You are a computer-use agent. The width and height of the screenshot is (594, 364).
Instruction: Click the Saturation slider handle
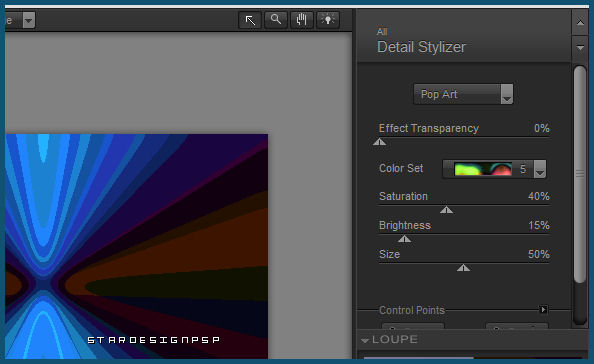[x=447, y=210]
